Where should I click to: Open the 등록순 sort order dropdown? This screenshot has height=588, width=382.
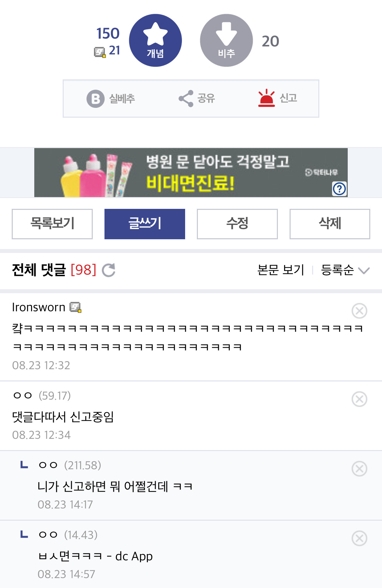pyautogui.click(x=345, y=270)
